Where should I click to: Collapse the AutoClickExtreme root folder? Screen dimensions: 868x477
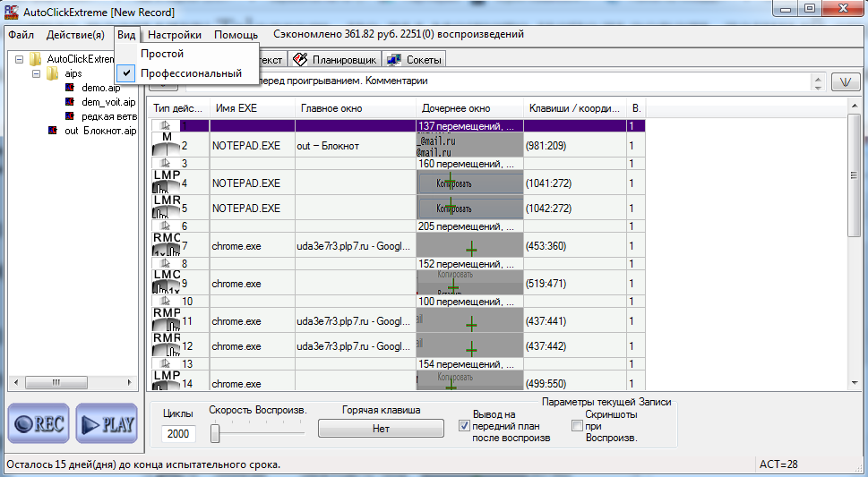click(19, 59)
